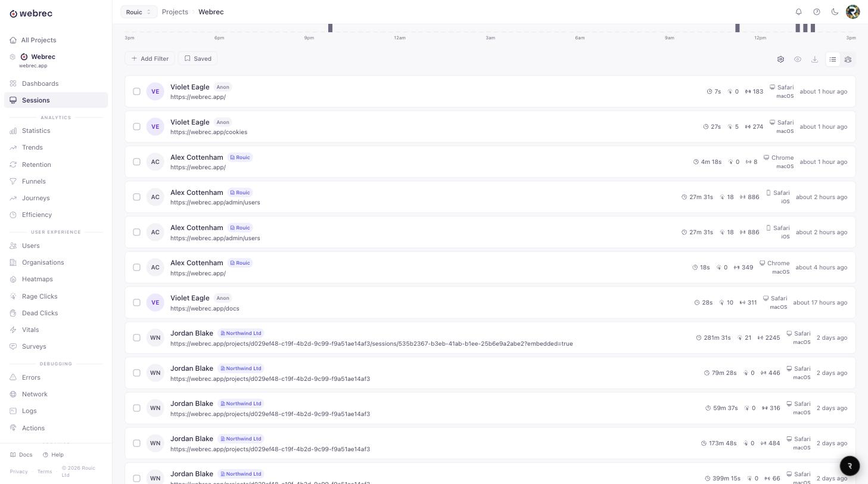Download sessions using the download icon
This screenshot has height=484, width=868.
click(814, 59)
